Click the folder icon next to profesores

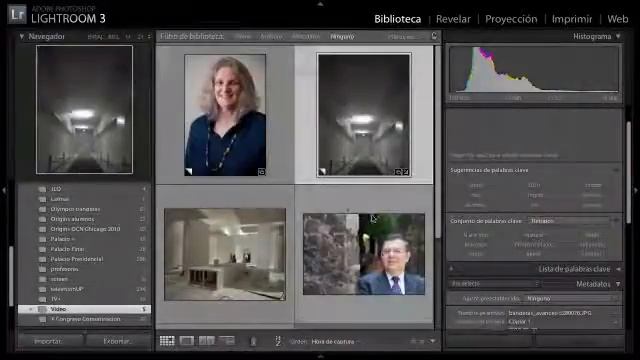(42, 269)
